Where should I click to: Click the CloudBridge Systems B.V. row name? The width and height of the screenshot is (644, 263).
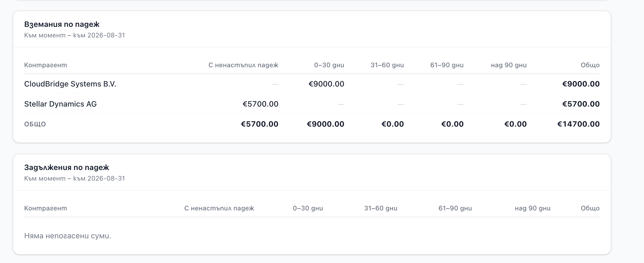70,84
